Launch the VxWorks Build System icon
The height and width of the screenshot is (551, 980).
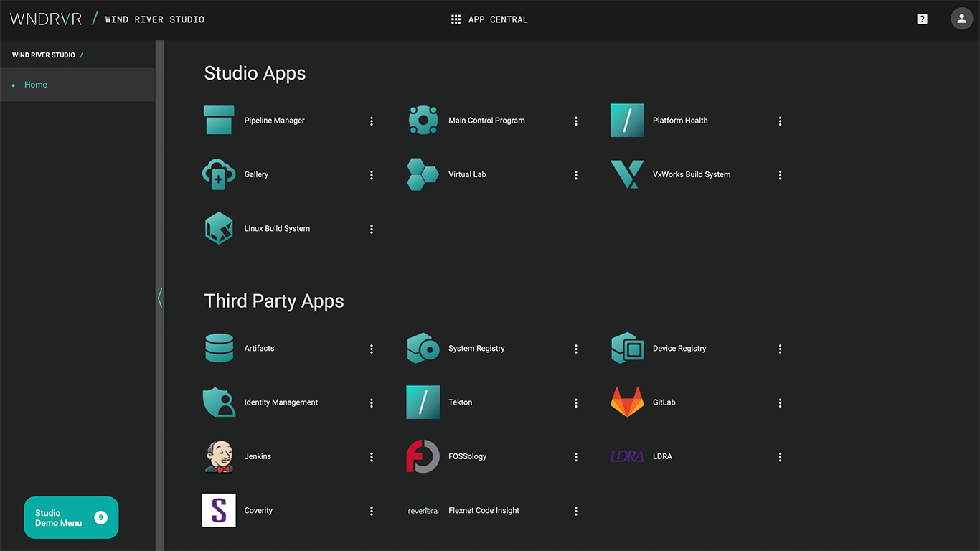coord(627,174)
